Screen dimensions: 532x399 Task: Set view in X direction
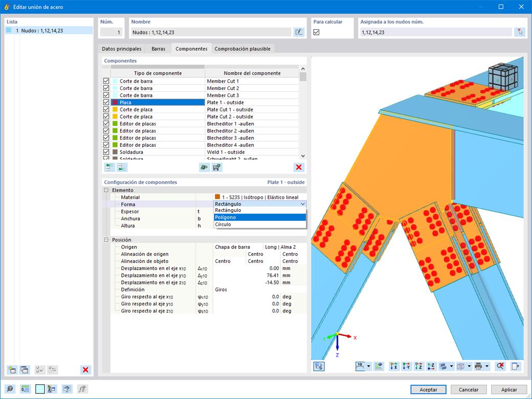394,366
